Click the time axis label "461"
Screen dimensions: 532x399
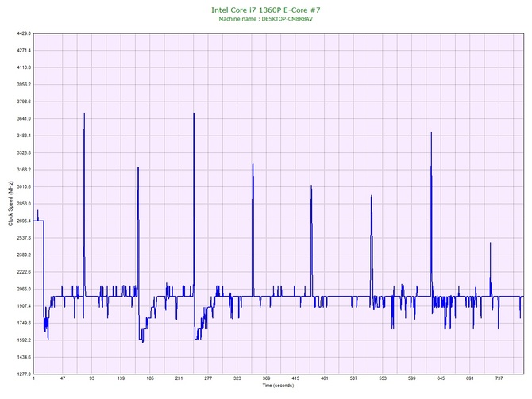click(x=325, y=378)
